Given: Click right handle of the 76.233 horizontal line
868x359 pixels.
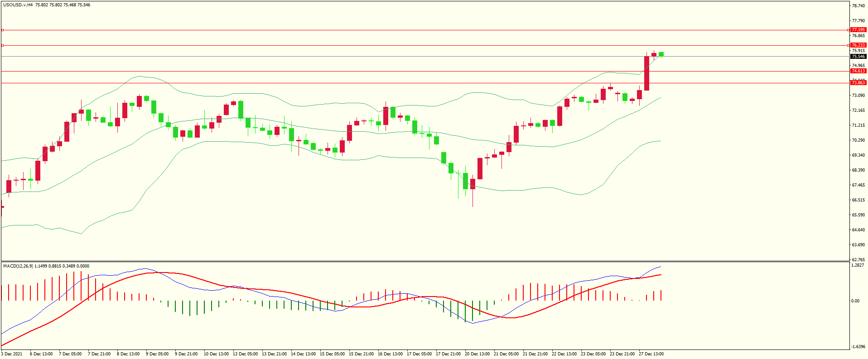Looking at the screenshot, I should click(x=848, y=45).
